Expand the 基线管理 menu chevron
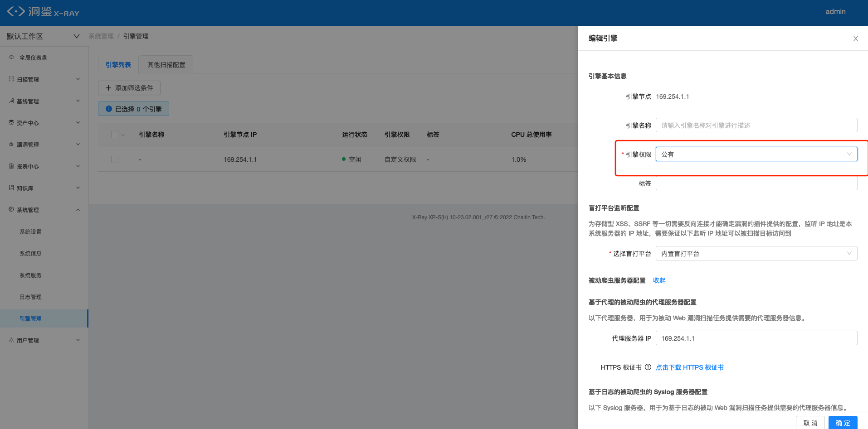The width and height of the screenshot is (868, 429). click(x=78, y=101)
